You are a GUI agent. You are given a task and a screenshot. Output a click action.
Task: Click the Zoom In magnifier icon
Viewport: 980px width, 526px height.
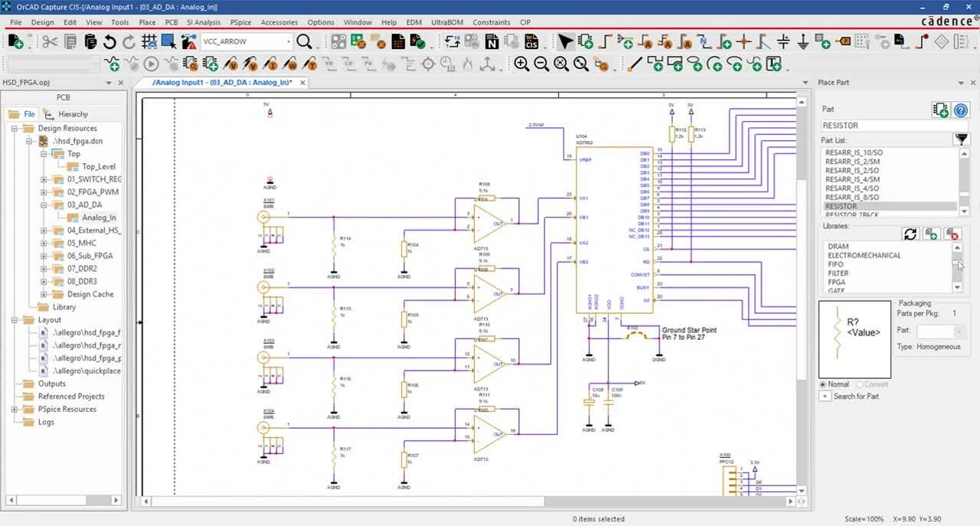pyautogui.click(x=521, y=64)
